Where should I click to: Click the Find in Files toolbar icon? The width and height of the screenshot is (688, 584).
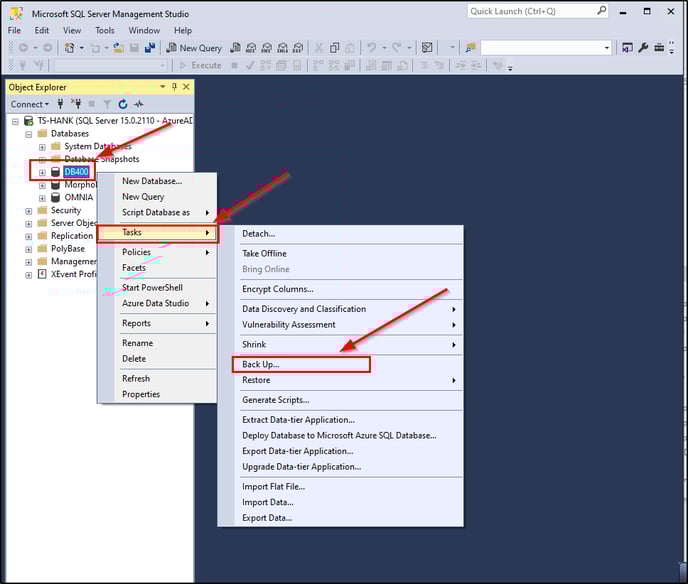(x=470, y=48)
